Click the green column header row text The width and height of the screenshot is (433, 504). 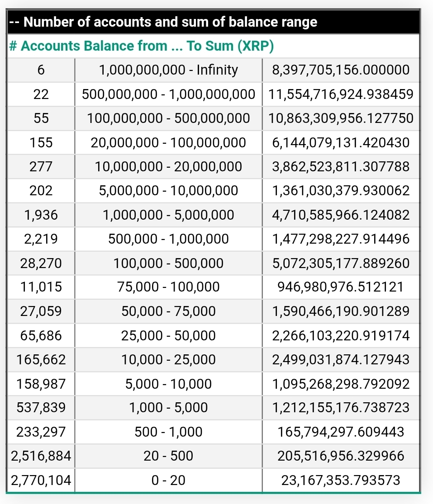pyautogui.click(x=141, y=46)
